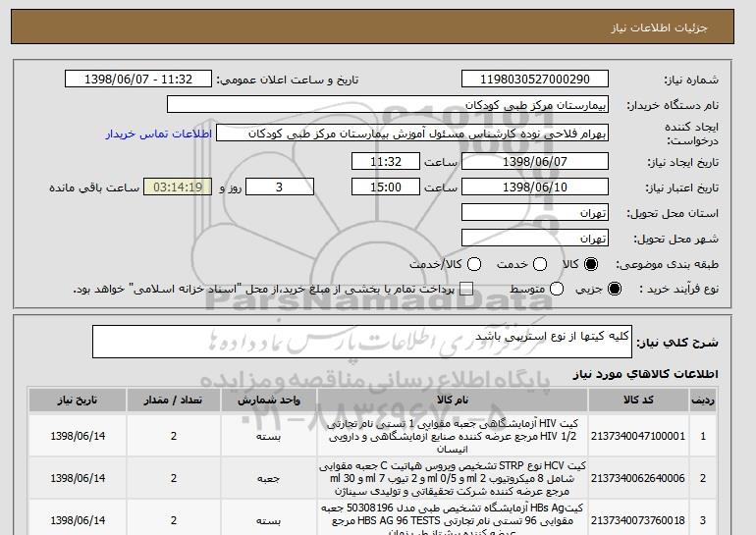Click the شرح کلی نیاز label
The image size is (756, 535).
pyautogui.click(x=677, y=343)
